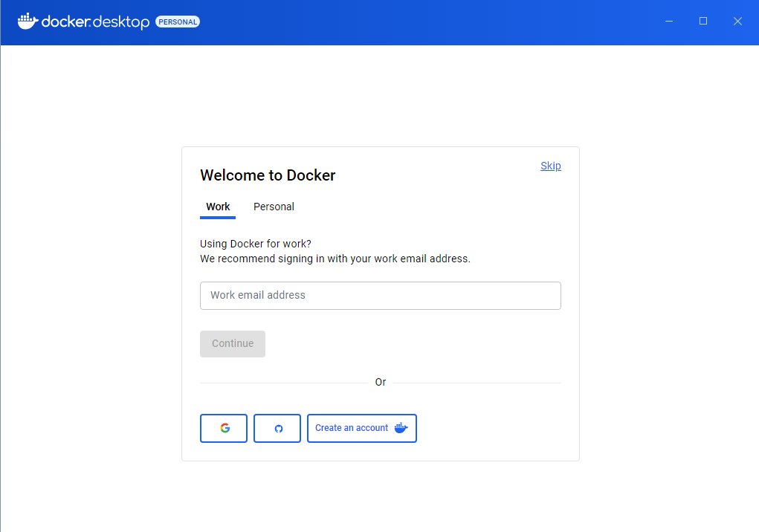The width and height of the screenshot is (759, 532).
Task: Skip the sign-in via Skip link
Action: pyautogui.click(x=550, y=166)
